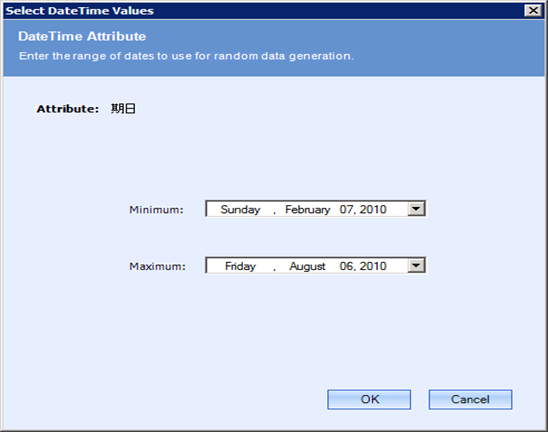Select day 06 in Maximum date
Viewport: 548px width, 432px height.
click(347, 266)
